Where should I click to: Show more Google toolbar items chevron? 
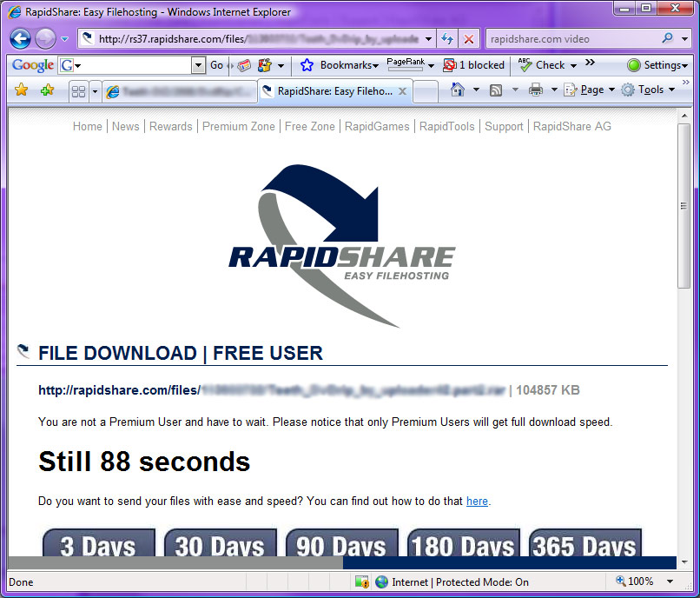[591, 63]
